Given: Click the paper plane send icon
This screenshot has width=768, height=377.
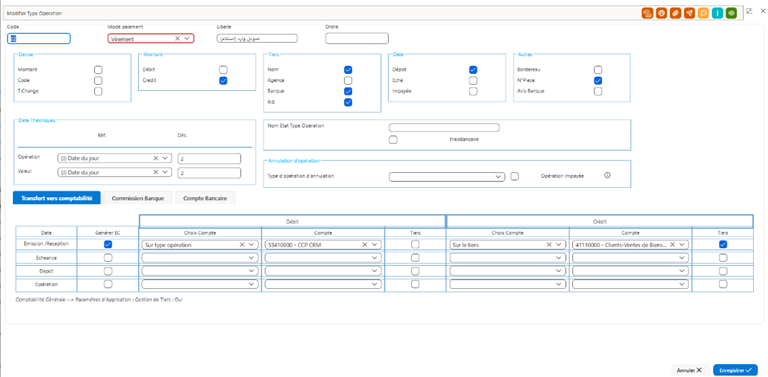Looking at the screenshot, I should 690,13.
